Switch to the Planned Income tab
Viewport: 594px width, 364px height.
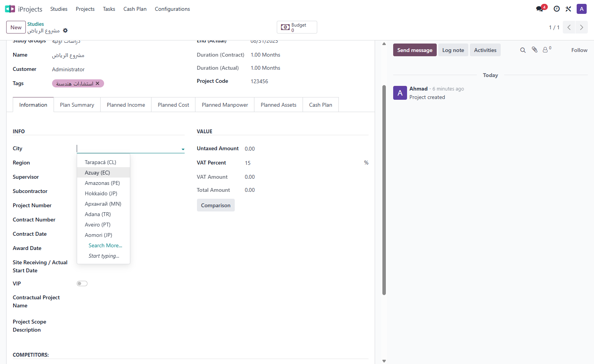click(126, 105)
